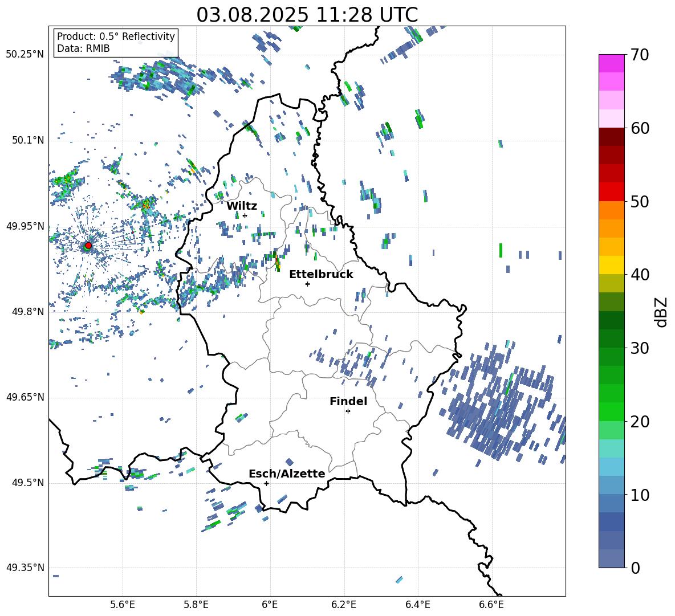Click the 0 colorbar tick label
Viewport: 675px width, 616px height.
(x=635, y=568)
